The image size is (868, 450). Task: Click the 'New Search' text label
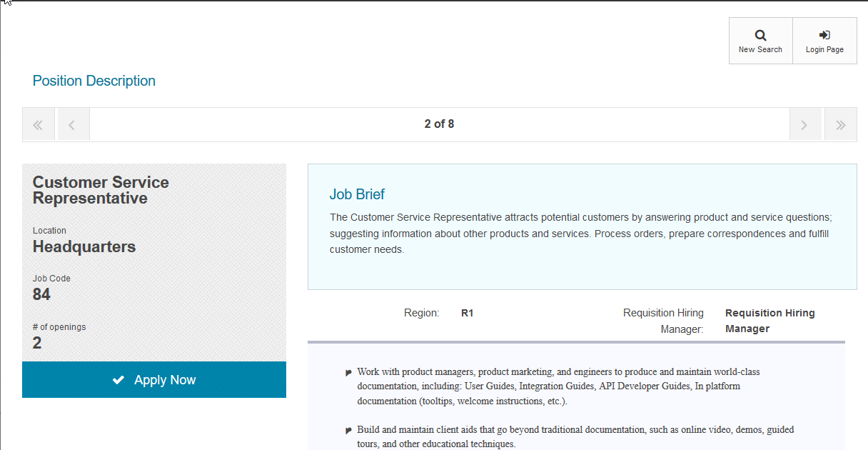point(760,50)
